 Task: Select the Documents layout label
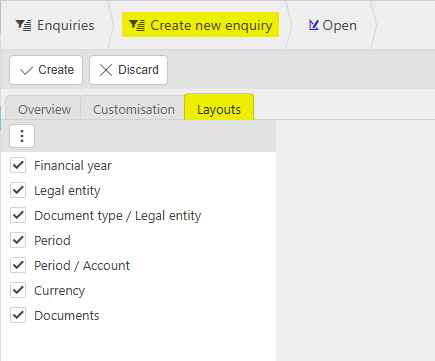click(x=67, y=315)
